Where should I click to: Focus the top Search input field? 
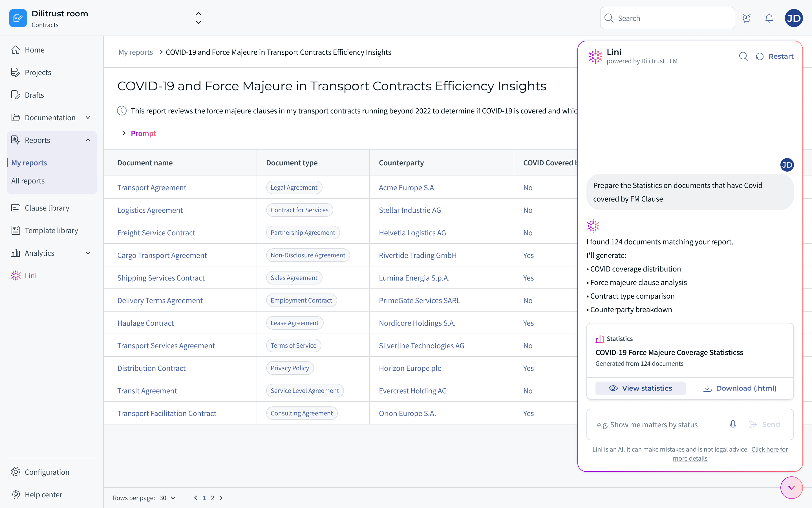tap(667, 18)
